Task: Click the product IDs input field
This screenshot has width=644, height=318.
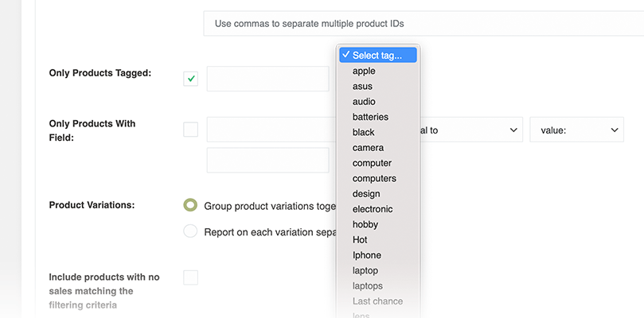Action: click(423, 23)
